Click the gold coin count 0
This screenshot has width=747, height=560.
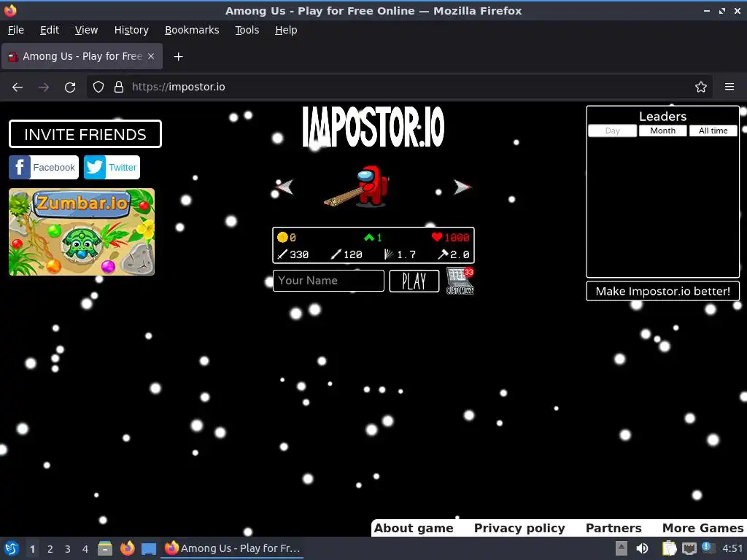[287, 237]
